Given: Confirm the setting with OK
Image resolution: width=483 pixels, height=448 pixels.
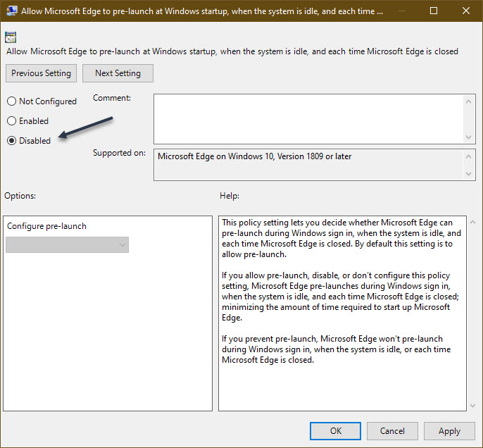Looking at the screenshot, I should point(336,431).
